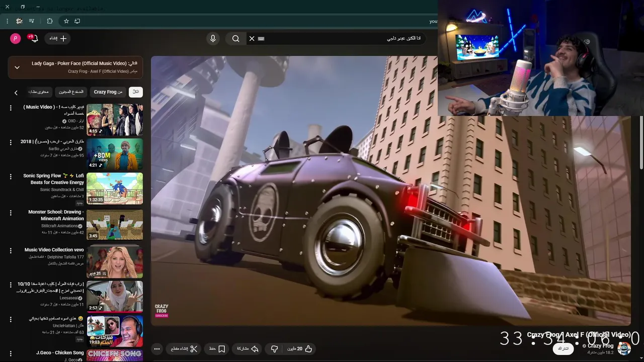
Task: Open the options menu for Monster School
Action: tap(11, 213)
